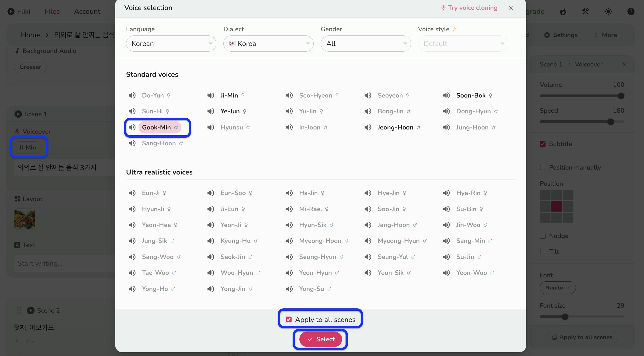
Task: Play Scene 1 with its play icon
Action: tap(18, 114)
